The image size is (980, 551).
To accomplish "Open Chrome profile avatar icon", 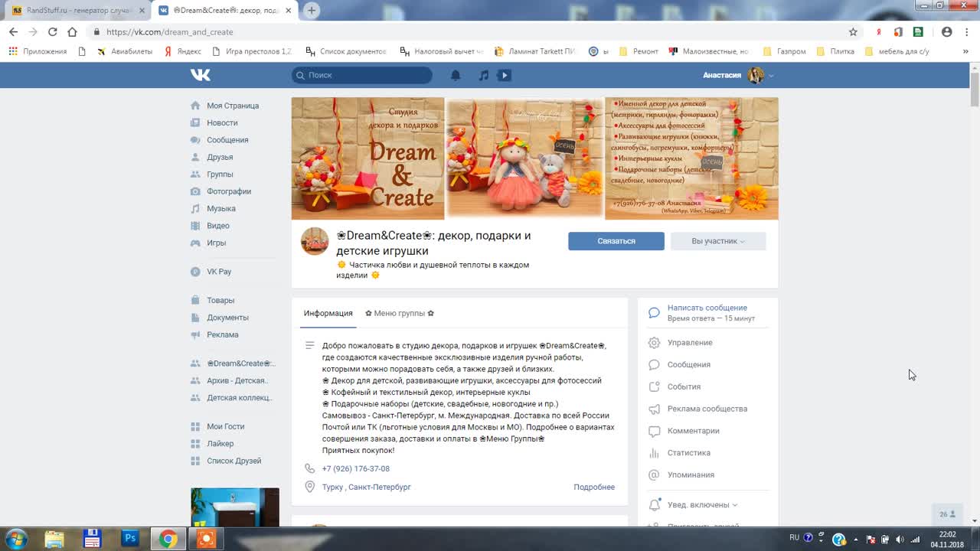I will [x=947, y=32].
